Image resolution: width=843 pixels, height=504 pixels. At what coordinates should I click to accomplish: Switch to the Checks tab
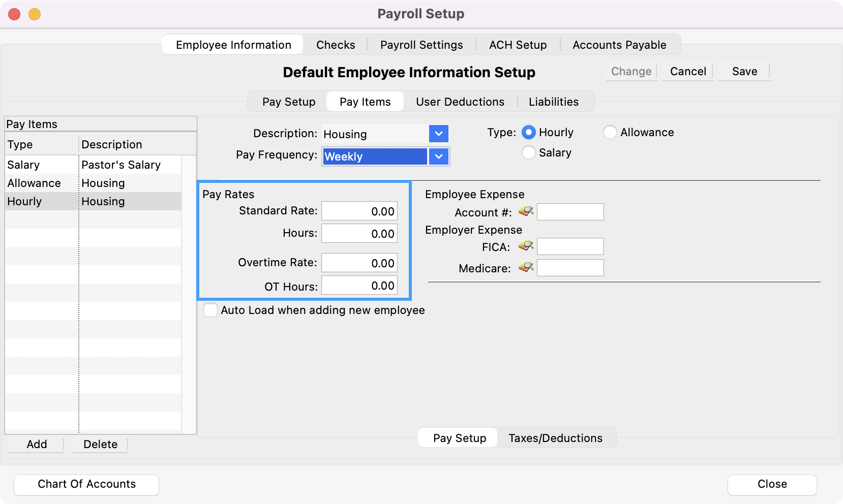[x=336, y=45]
